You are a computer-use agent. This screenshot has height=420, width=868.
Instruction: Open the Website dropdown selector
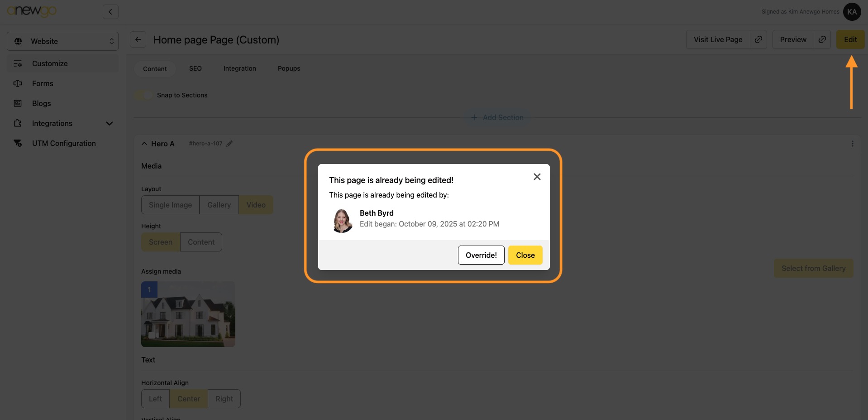pos(62,41)
